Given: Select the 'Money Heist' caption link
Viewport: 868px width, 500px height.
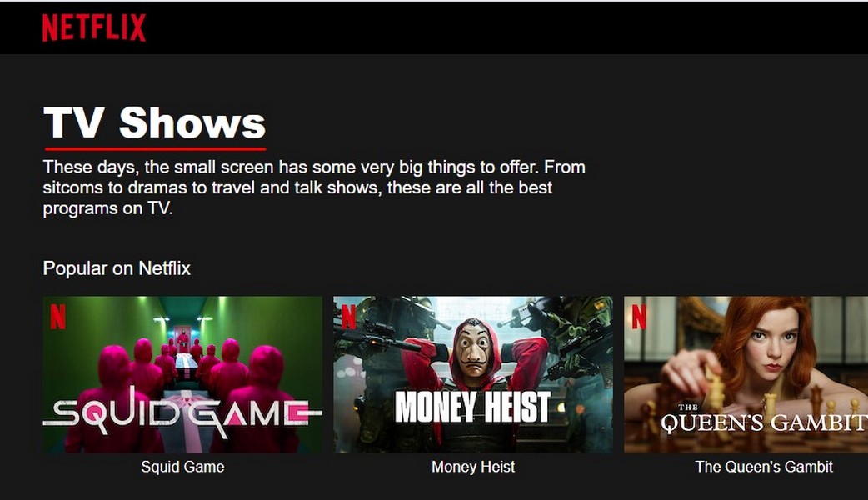Looking at the screenshot, I should (x=473, y=467).
